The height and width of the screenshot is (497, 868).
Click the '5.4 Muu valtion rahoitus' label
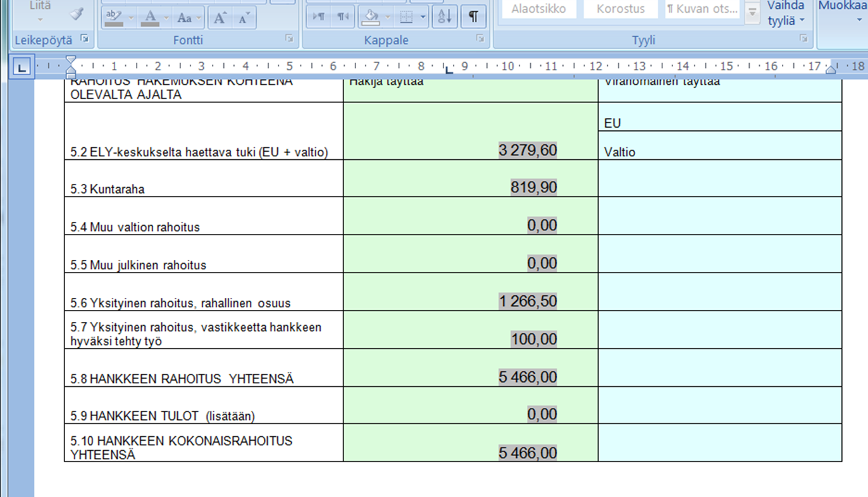(x=135, y=227)
